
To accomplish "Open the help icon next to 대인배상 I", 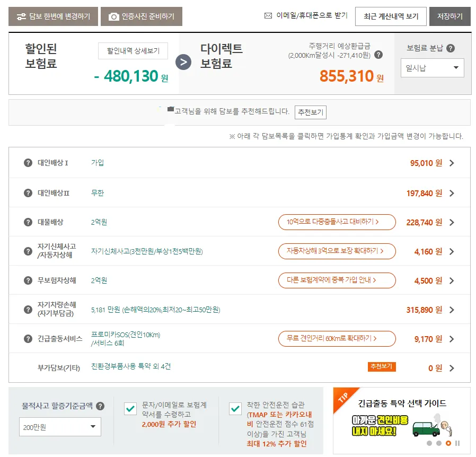I will click(28, 164).
